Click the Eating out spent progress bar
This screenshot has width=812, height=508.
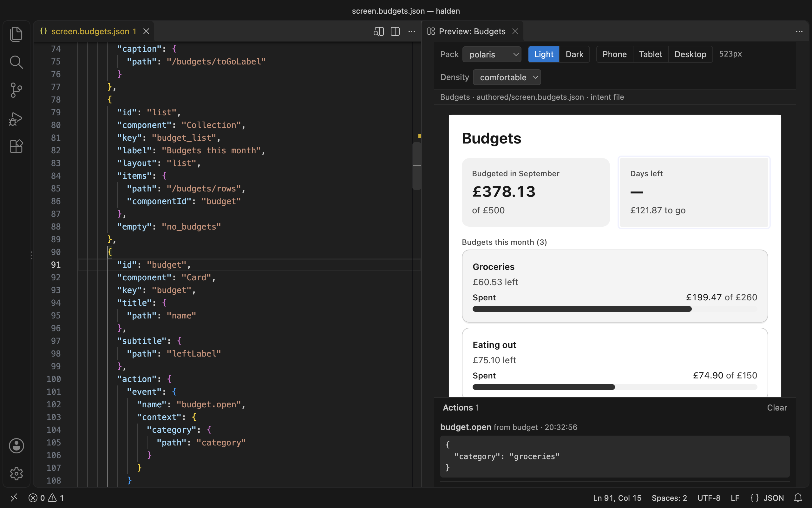[615, 387]
